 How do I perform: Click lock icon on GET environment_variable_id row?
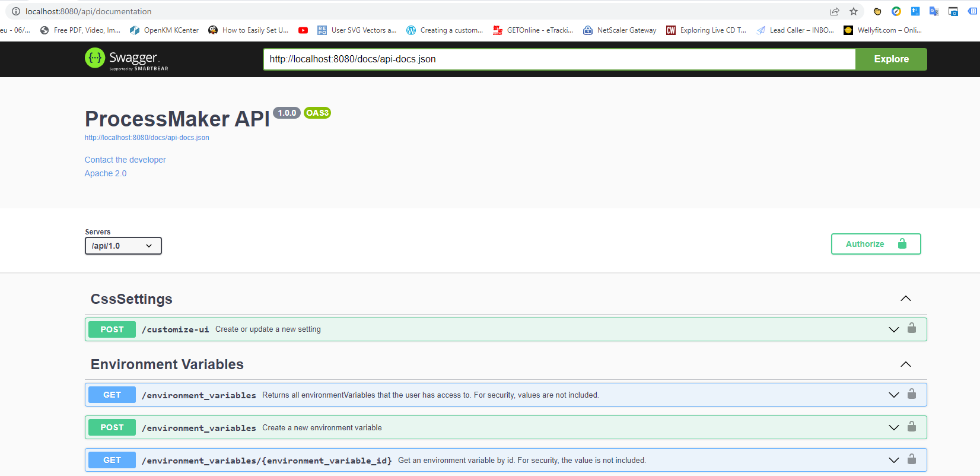click(x=912, y=459)
